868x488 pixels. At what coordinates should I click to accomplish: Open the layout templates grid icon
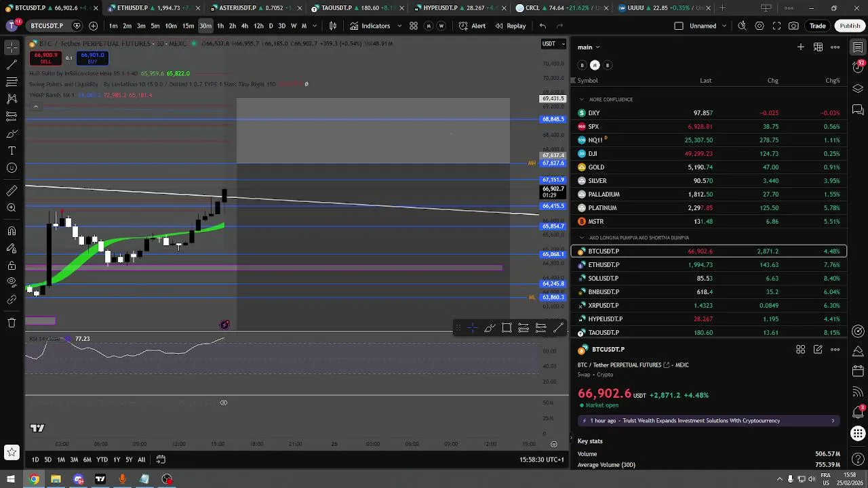[414, 26]
